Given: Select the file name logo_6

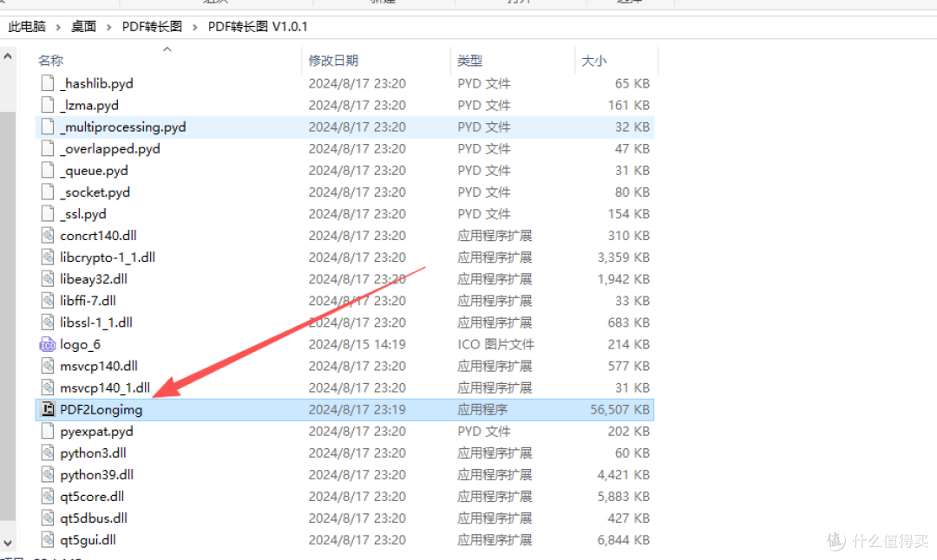Looking at the screenshot, I should pos(80,344).
